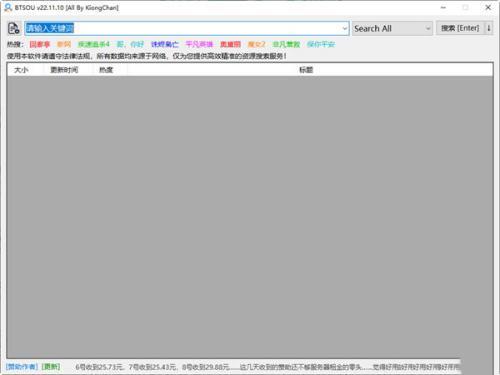Click the 搜索 [Enter] button
500x375 pixels.
click(460, 28)
